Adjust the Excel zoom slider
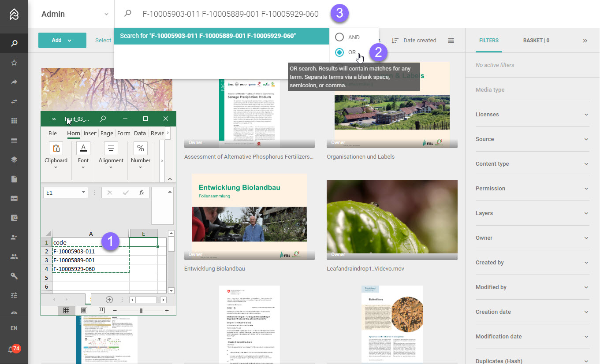600x364 pixels. [x=141, y=311]
